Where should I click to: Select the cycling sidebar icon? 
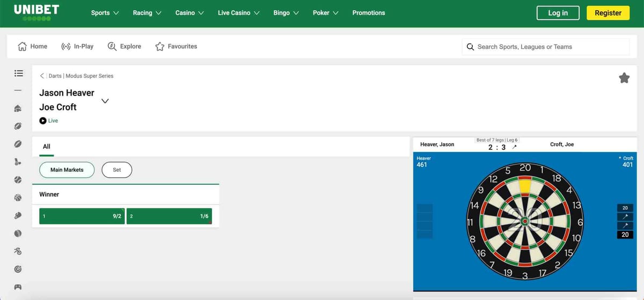pos(18,251)
